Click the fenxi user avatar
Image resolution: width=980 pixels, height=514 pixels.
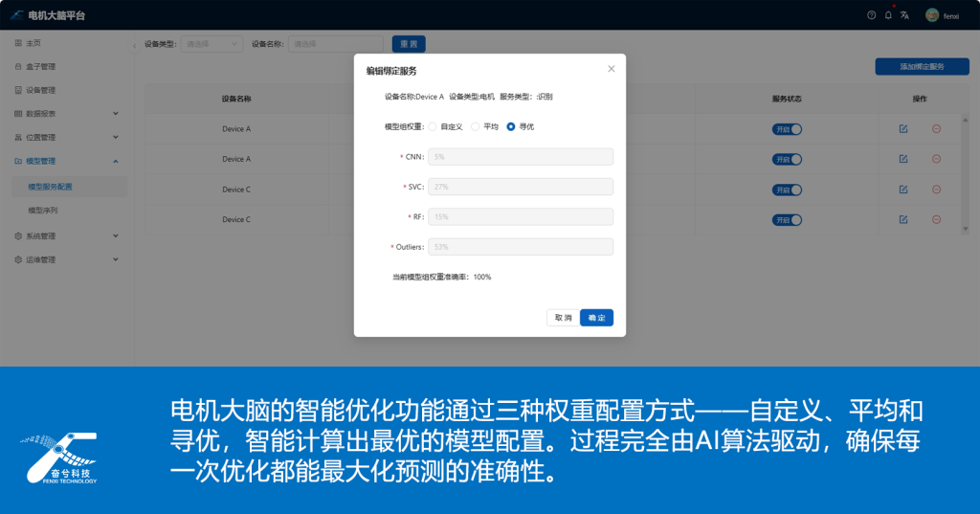pyautogui.click(x=931, y=15)
